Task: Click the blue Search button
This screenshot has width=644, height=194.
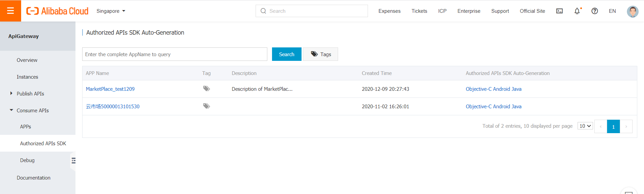Action: (287, 54)
